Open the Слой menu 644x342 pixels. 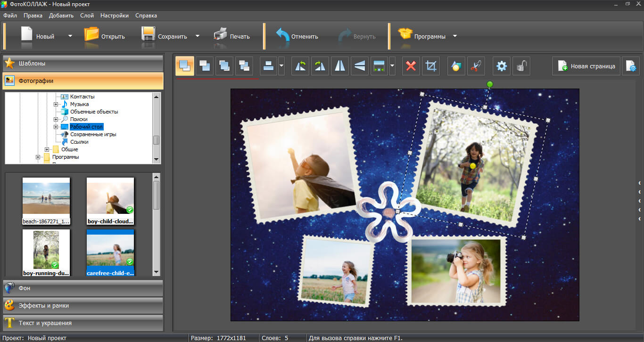click(87, 16)
